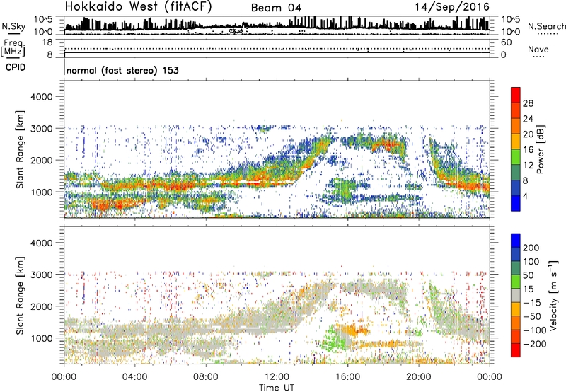Click the "4000" tick of the velocity panel
The width and height of the screenshot is (566, 392).
[x=42, y=243]
